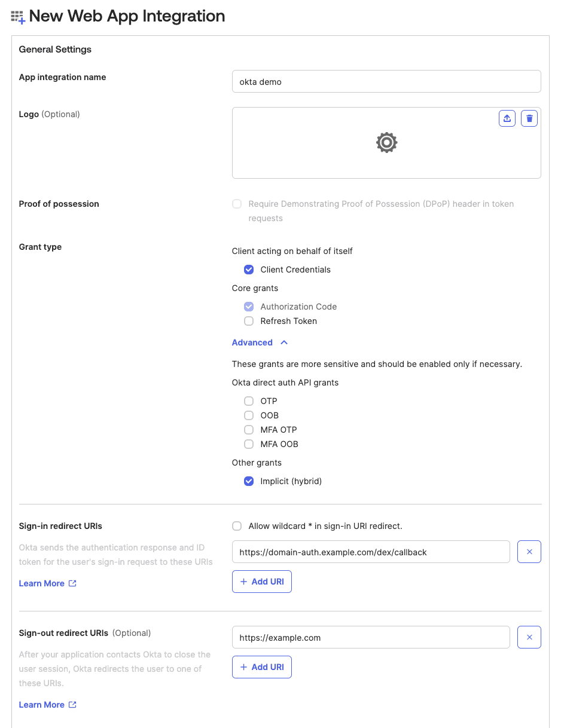This screenshot has width=561, height=728.
Task: Check the OTP direct auth grant
Action: (248, 401)
